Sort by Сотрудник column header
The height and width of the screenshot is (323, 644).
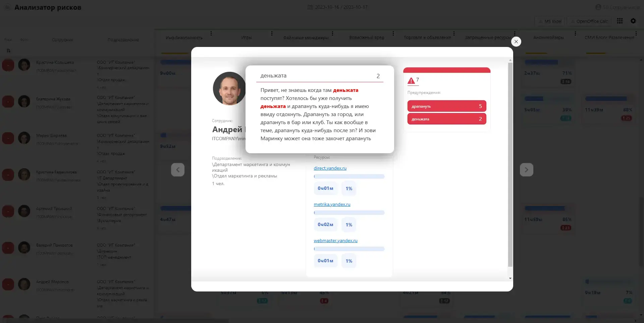coord(62,40)
